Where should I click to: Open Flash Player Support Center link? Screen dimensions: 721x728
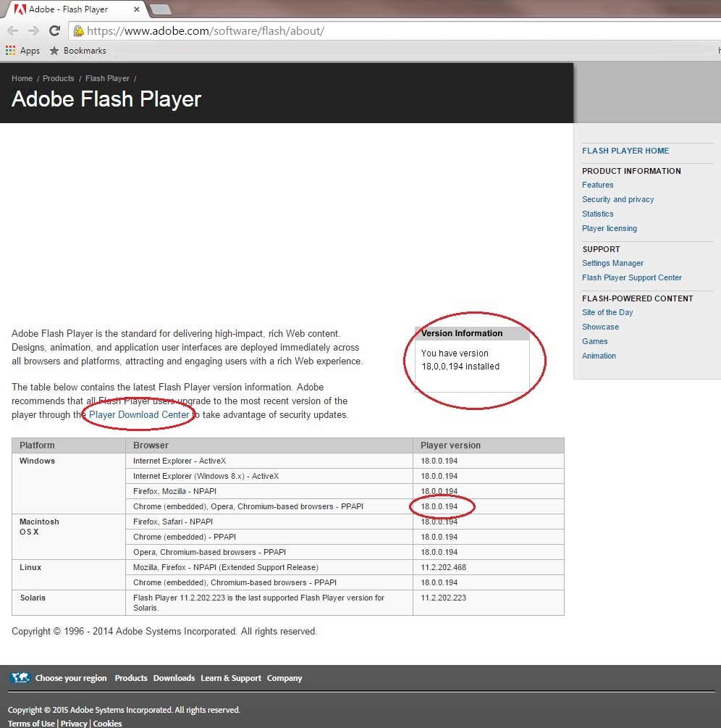pyautogui.click(x=632, y=277)
